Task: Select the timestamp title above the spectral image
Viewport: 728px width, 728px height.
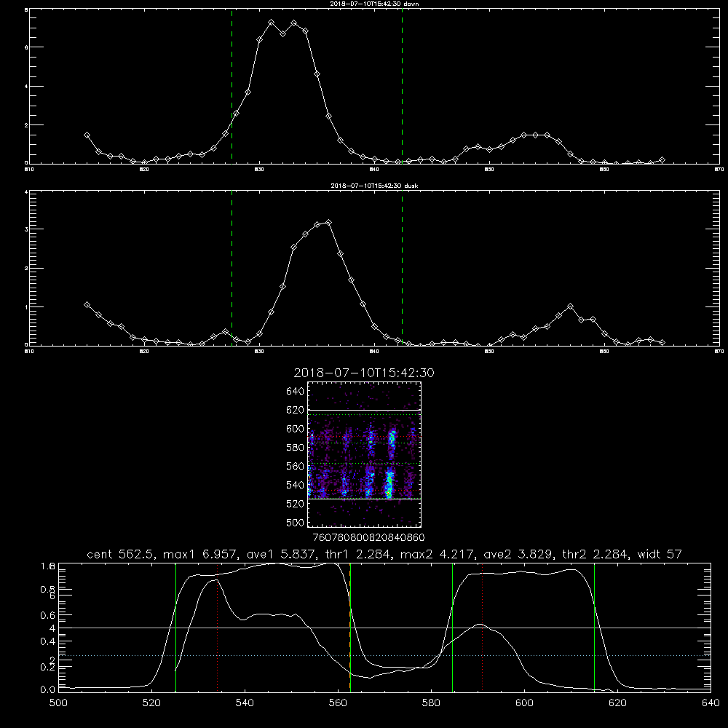Action: coord(364,373)
